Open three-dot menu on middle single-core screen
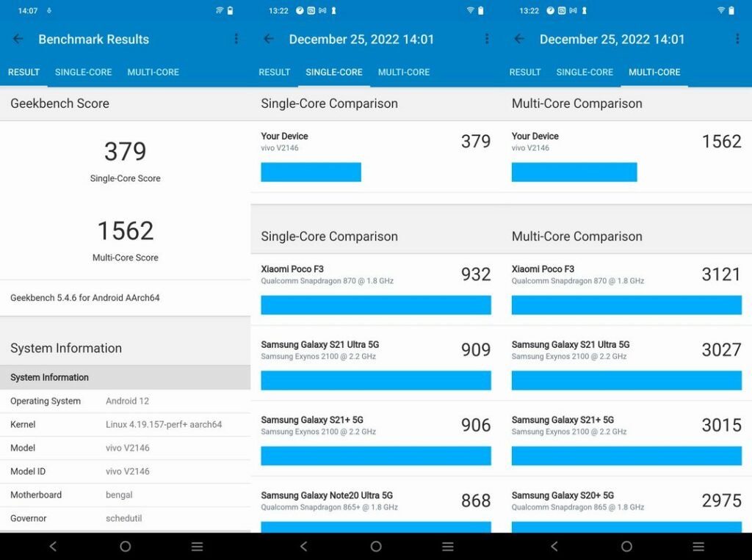 [487, 39]
